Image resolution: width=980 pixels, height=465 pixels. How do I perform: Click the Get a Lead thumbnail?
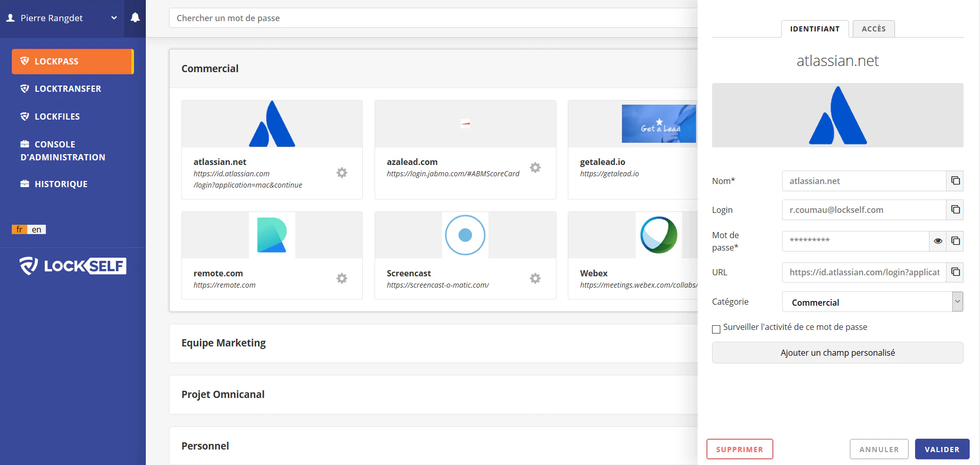point(659,124)
